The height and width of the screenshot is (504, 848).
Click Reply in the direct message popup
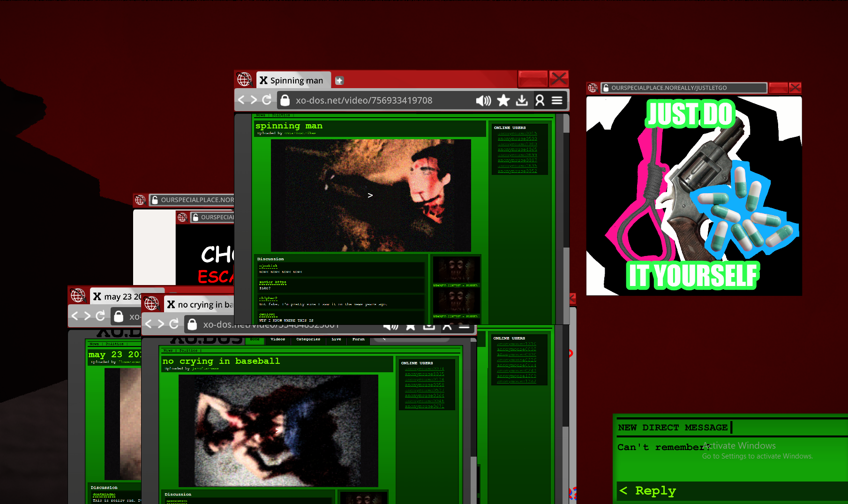pos(655,491)
